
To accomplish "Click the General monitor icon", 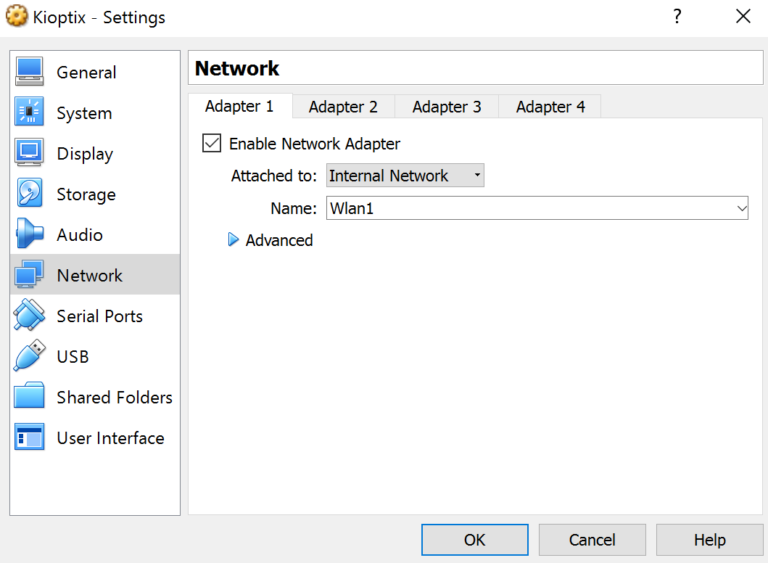I will point(29,72).
